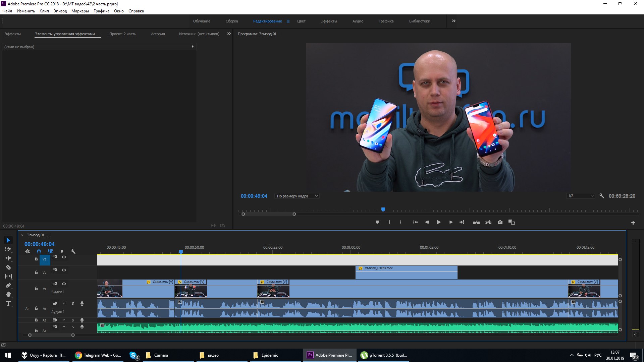Image resolution: width=644 pixels, height=362 pixels.
Task: Select the Hand tool
Action: 8,294
